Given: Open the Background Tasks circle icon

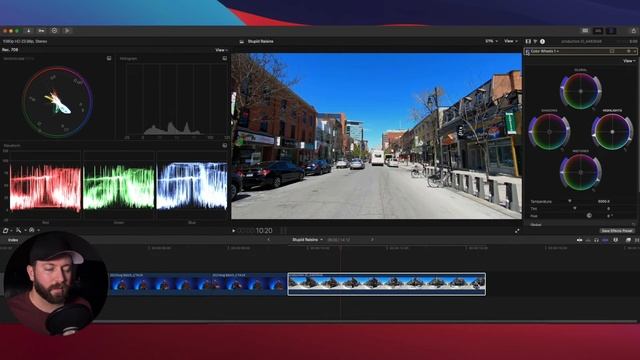Looking at the screenshot, I should 54,31.
